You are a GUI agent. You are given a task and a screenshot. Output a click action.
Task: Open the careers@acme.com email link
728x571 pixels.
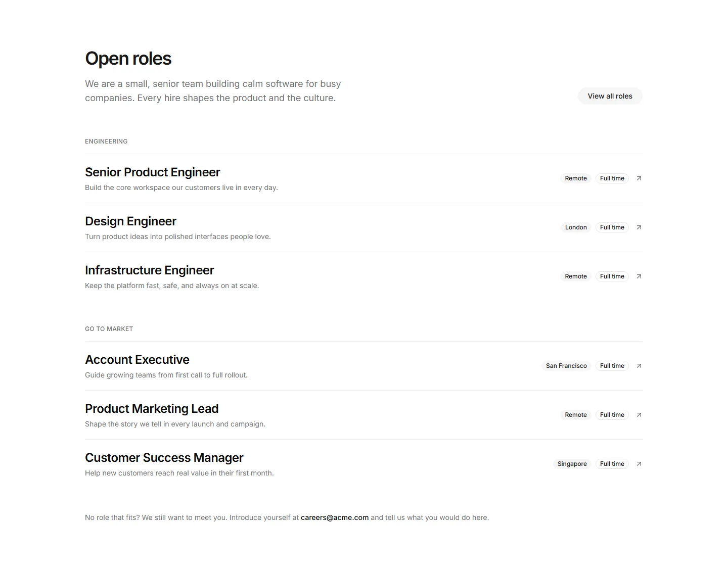(335, 517)
